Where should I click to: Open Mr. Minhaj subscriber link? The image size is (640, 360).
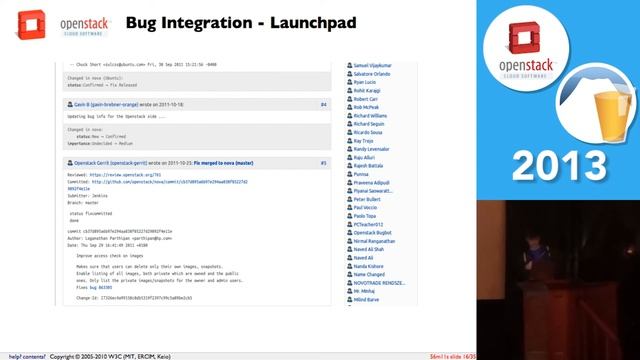[x=364, y=291]
